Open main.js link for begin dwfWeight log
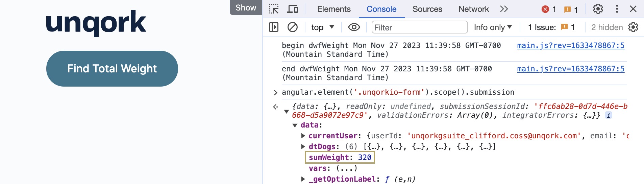 (571, 45)
